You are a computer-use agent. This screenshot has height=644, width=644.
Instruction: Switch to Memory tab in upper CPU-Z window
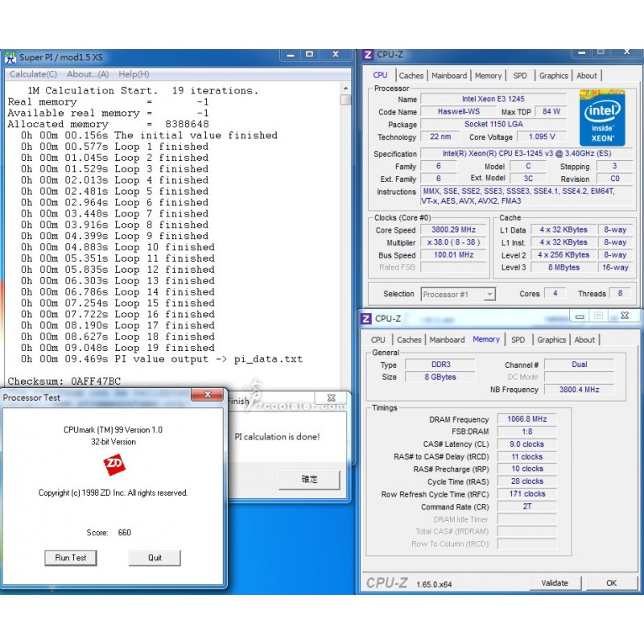tap(488, 76)
